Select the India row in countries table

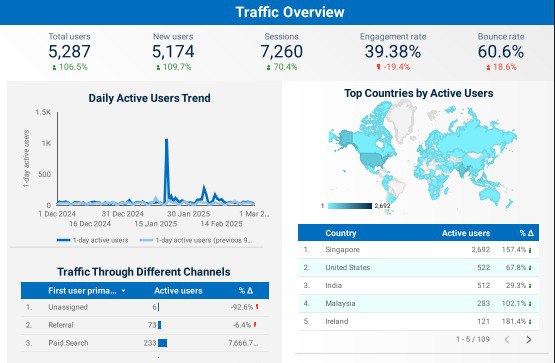click(x=418, y=286)
